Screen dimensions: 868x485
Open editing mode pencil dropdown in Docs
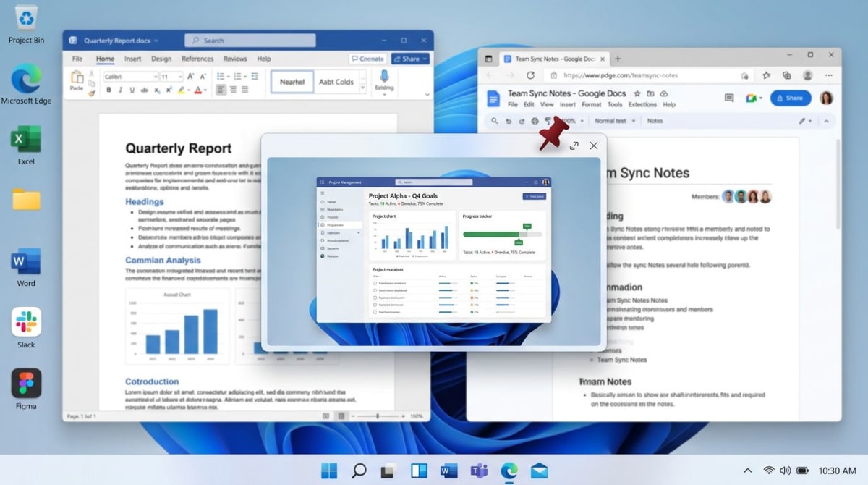pos(805,121)
